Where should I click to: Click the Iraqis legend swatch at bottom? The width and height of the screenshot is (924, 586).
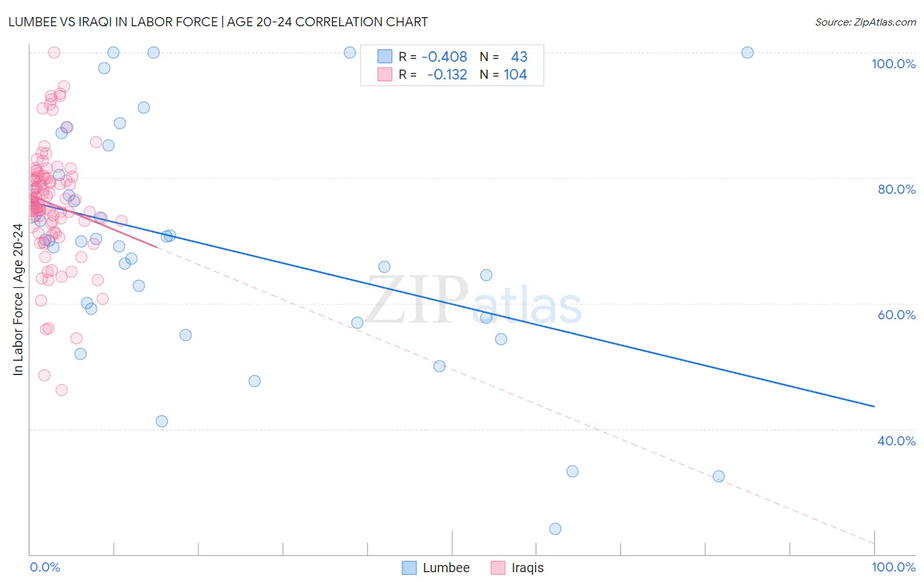[x=498, y=568]
